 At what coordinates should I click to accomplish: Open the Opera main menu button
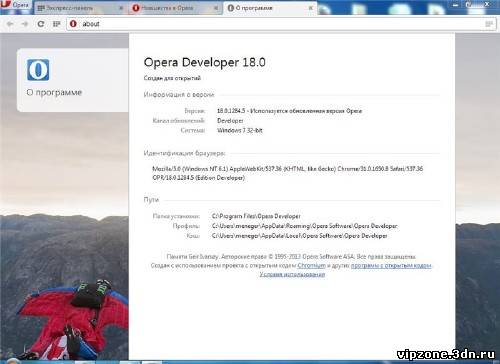click(15, 5)
